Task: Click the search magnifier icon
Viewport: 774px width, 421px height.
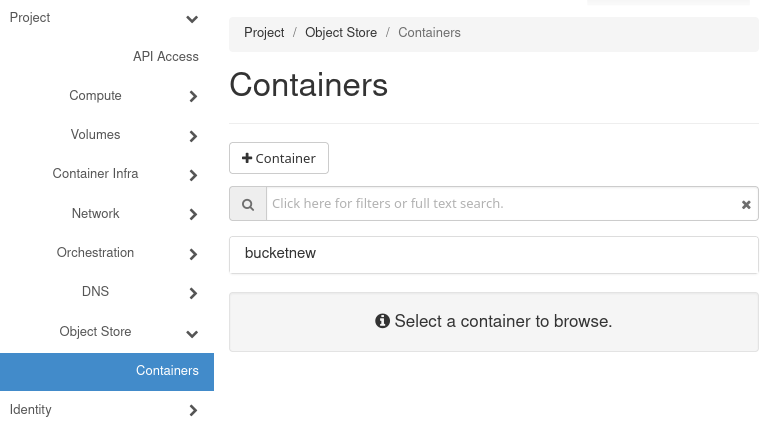Action: coord(248,204)
